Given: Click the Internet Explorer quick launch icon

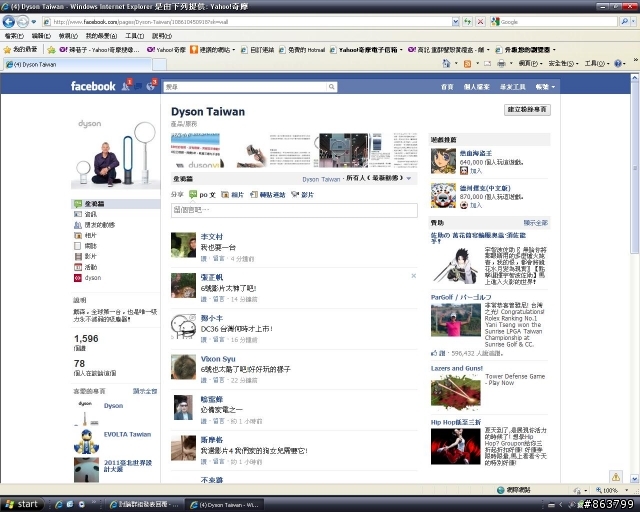Looking at the screenshot, I should pos(58,505).
